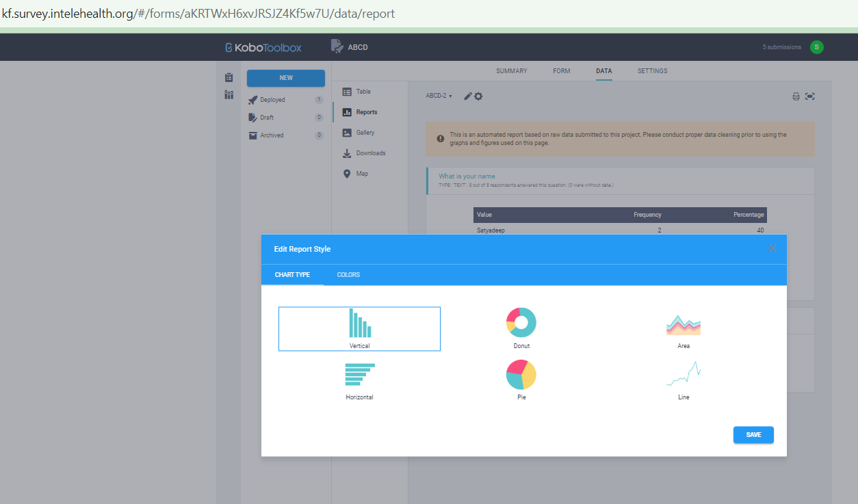Click the print report icon
Image resolution: width=858 pixels, height=504 pixels.
point(796,96)
